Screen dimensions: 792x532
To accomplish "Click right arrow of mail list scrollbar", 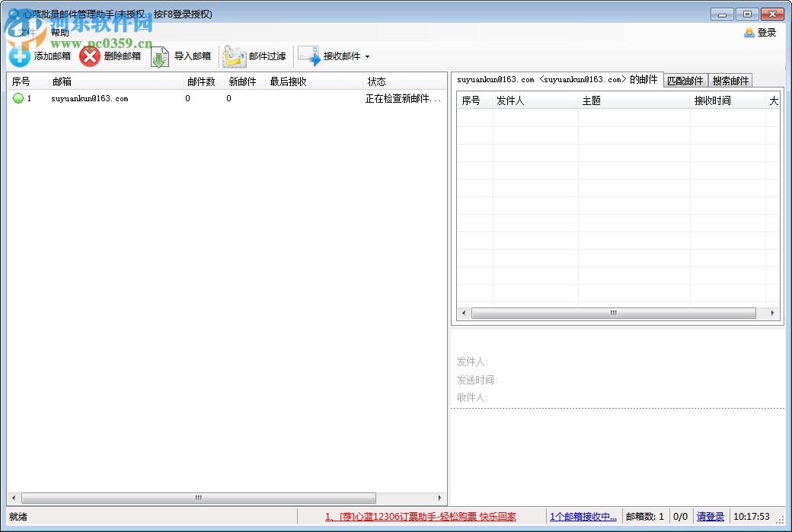I will pyautogui.click(x=772, y=313).
